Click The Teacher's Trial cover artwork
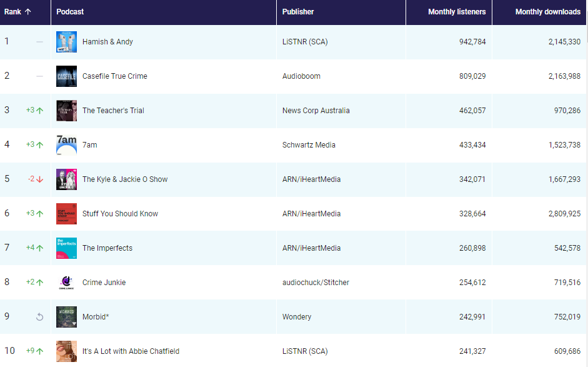 coord(66,111)
